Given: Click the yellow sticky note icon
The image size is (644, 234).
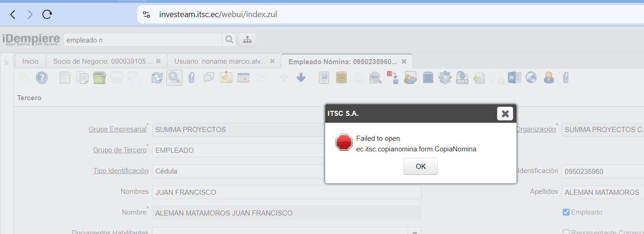Looking at the screenshot, I should [x=226, y=78].
